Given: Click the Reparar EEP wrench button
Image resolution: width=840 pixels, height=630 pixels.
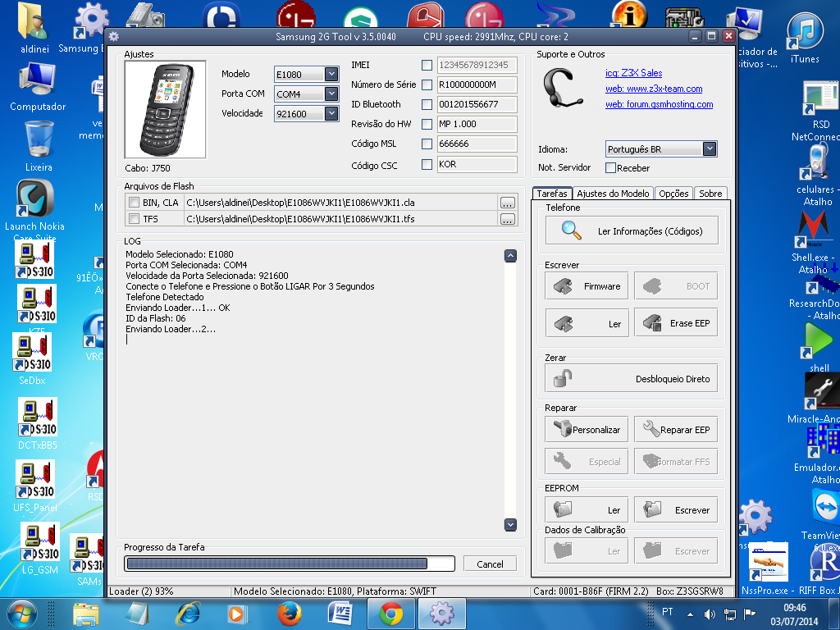Looking at the screenshot, I should tap(676, 430).
